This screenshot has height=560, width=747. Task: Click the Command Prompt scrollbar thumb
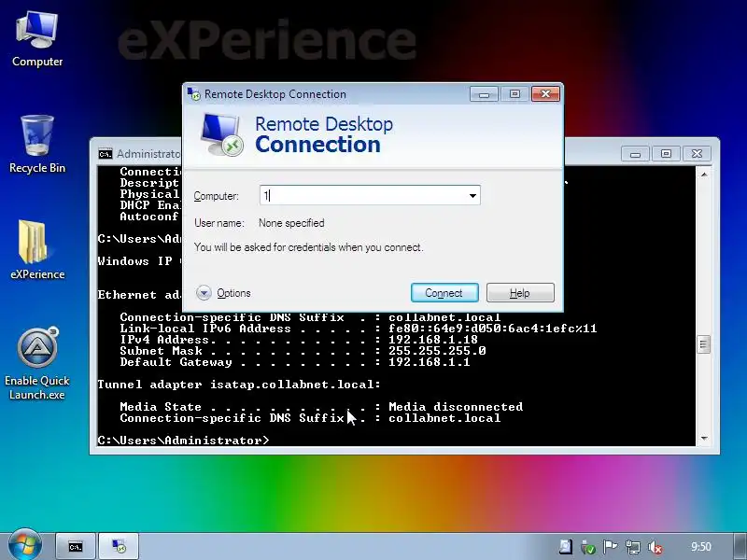tap(704, 344)
